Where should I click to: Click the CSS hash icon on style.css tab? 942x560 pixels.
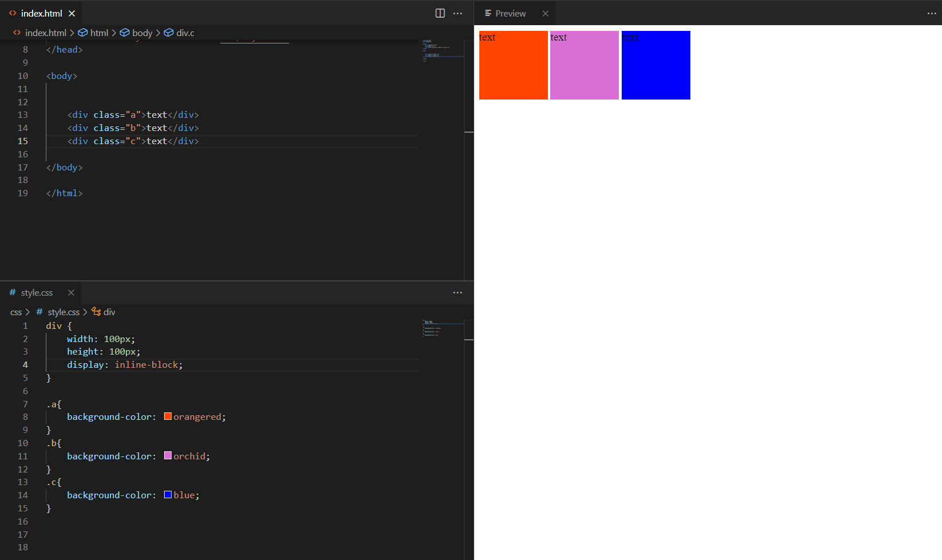pos(11,292)
